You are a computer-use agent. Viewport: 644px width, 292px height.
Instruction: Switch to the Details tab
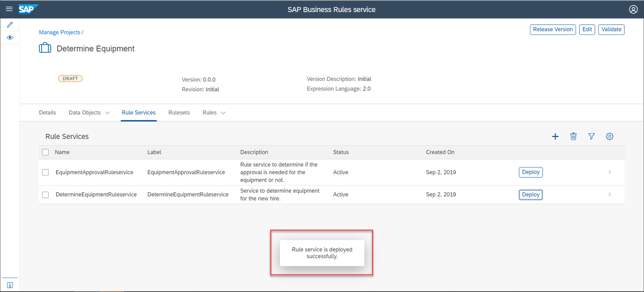(47, 113)
